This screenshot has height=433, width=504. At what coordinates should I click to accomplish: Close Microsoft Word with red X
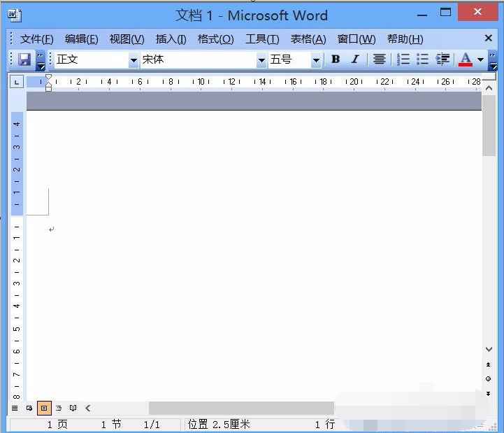coord(477,12)
